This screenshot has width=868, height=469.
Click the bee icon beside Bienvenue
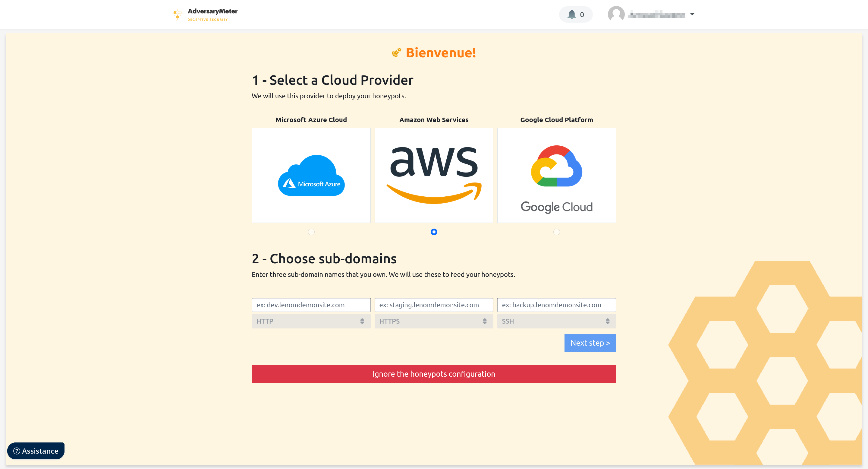pos(396,52)
